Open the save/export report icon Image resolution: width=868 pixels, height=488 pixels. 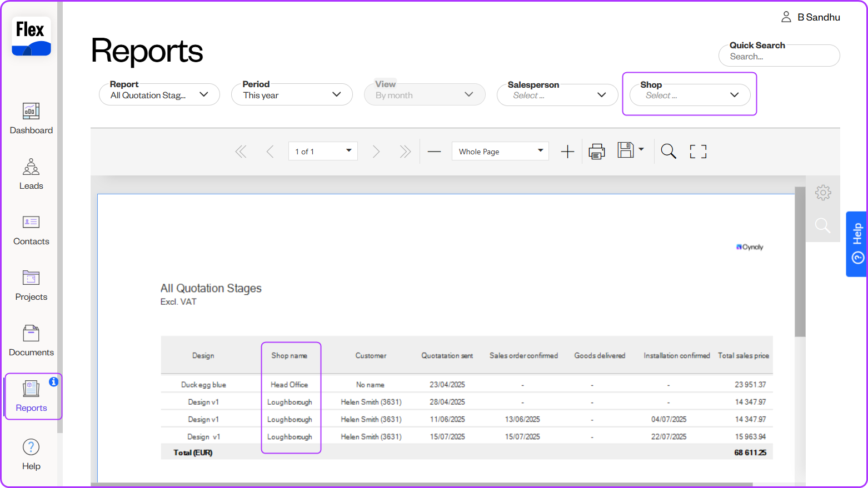(x=626, y=150)
